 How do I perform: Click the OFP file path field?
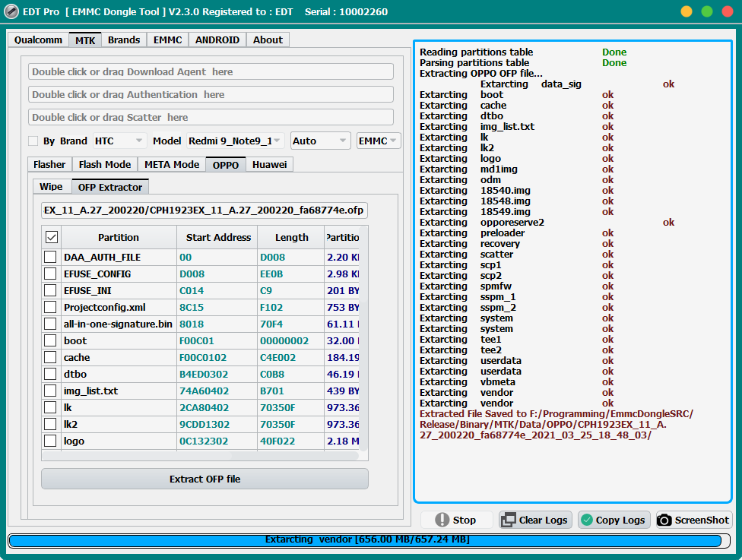[205, 210]
